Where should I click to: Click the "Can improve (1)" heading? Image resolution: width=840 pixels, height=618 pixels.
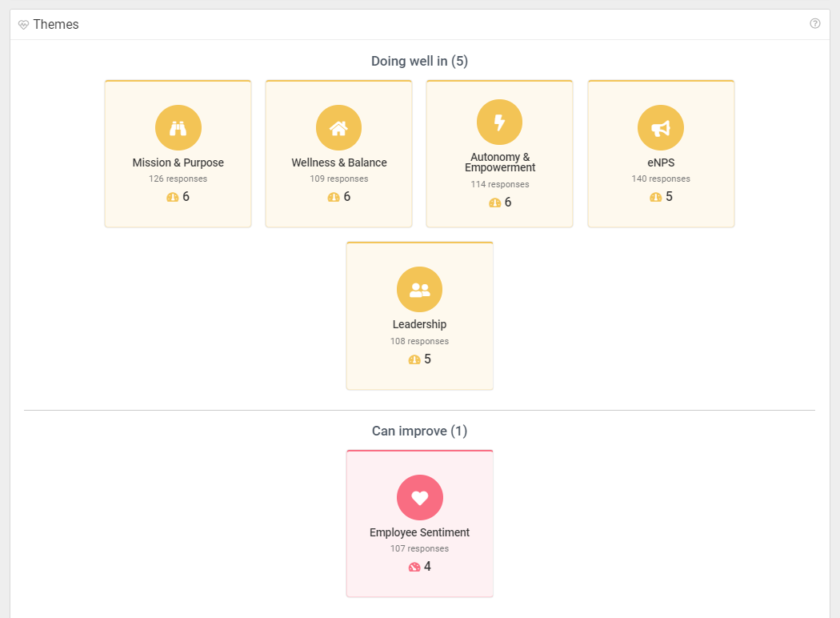419,431
